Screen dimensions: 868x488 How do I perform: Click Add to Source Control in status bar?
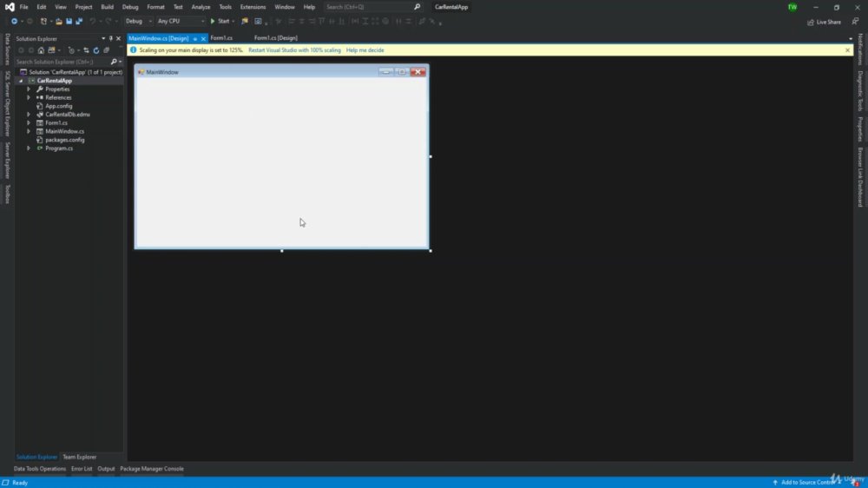807,483
